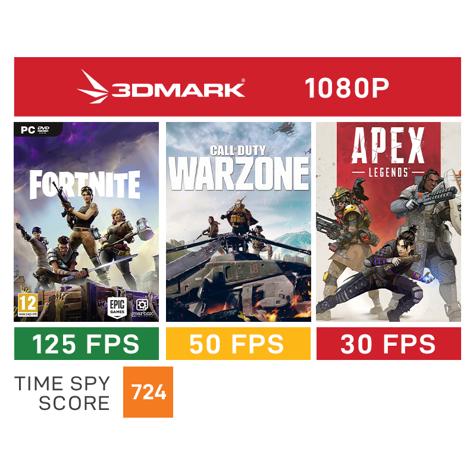Click the 3DMark swoosh logo icon
Image resolution: width=476 pixels, height=476 pixels.
[93, 87]
